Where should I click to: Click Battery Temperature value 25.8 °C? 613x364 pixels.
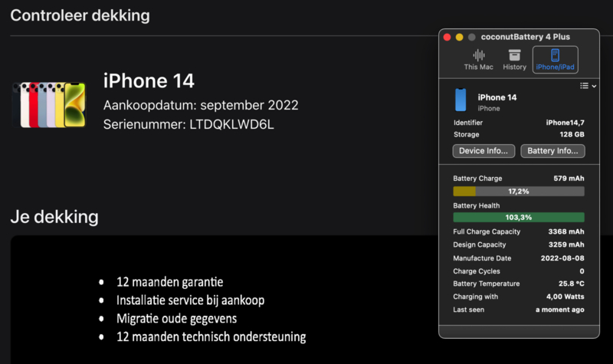571,284
